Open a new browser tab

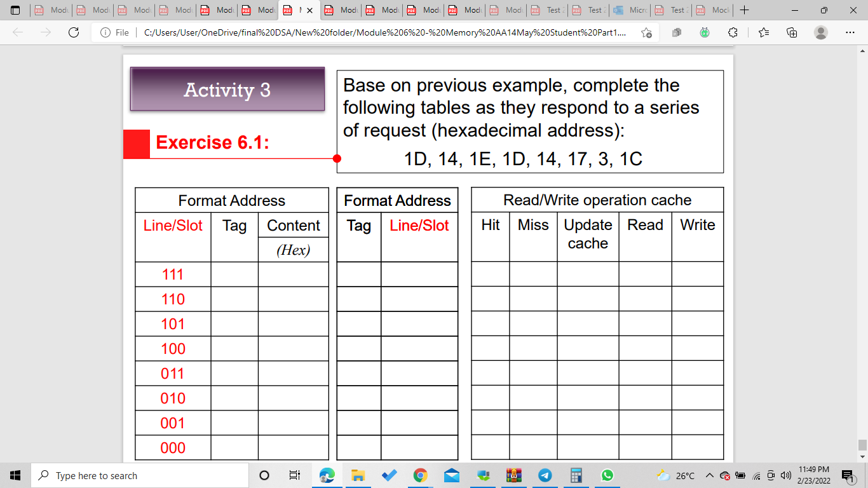(x=745, y=10)
